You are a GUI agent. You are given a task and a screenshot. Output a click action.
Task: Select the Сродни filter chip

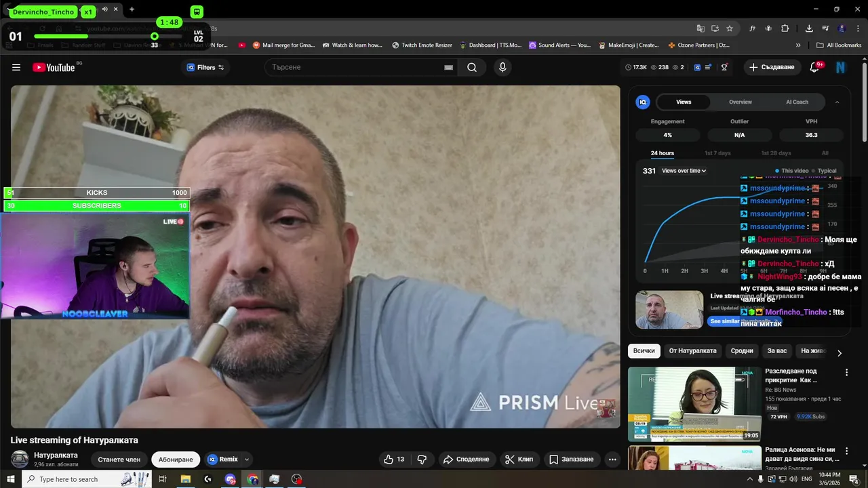pos(742,351)
